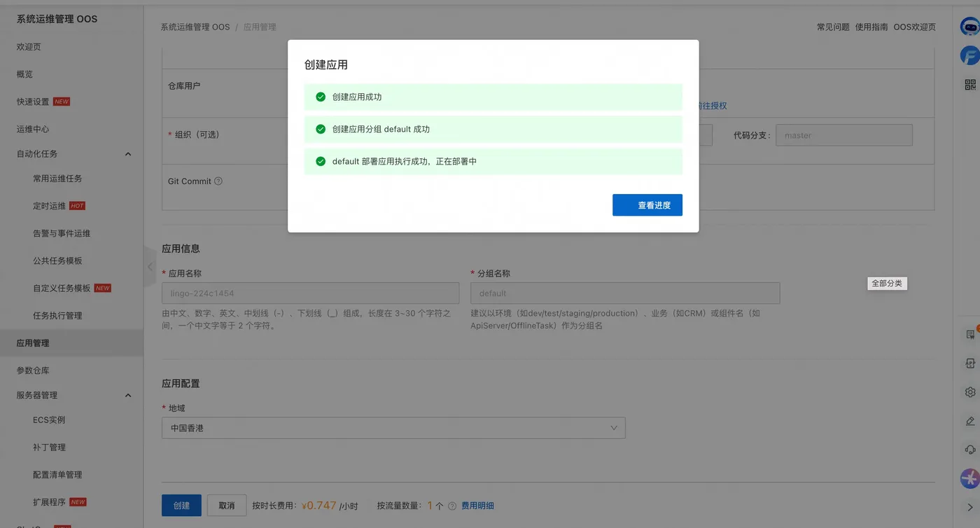
Task: Open 配置清单管理 in the sidebar
Action: (57, 475)
